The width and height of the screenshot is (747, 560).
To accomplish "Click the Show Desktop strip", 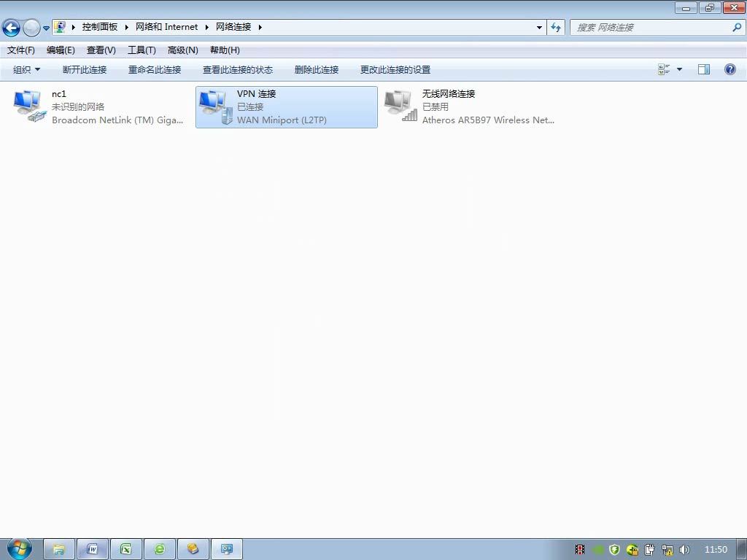I will click(x=741, y=549).
